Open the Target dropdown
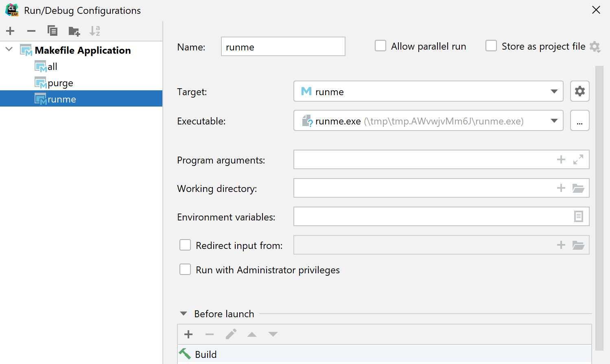610x364 pixels. pos(554,91)
